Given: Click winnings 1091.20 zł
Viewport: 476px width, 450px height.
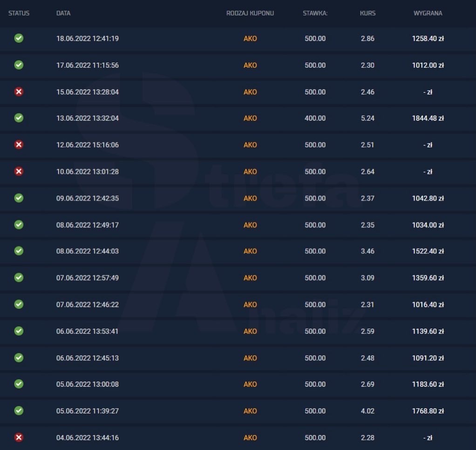Looking at the screenshot, I should tap(428, 358).
